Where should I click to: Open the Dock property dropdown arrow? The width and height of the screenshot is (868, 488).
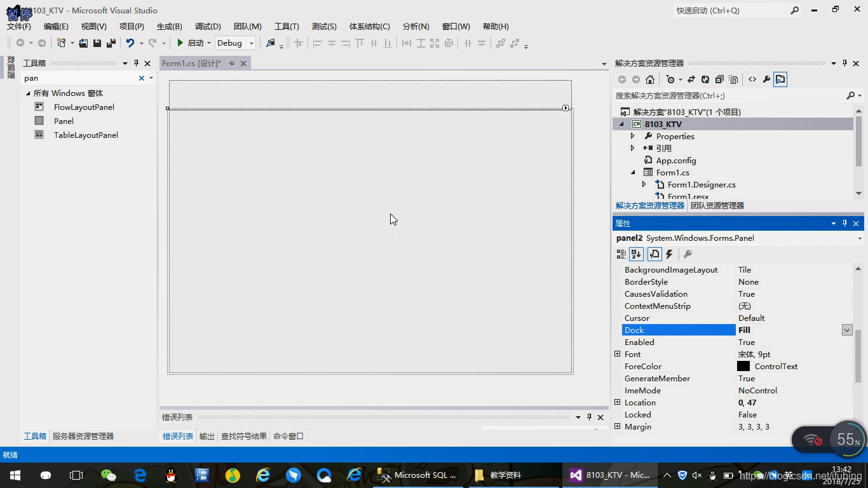pyautogui.click(x=847, y=330)
